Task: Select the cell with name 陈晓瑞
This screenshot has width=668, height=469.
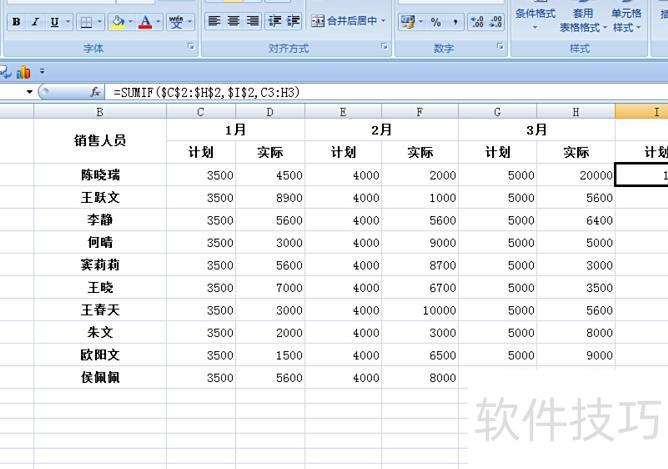Action: tap(100, 175)
